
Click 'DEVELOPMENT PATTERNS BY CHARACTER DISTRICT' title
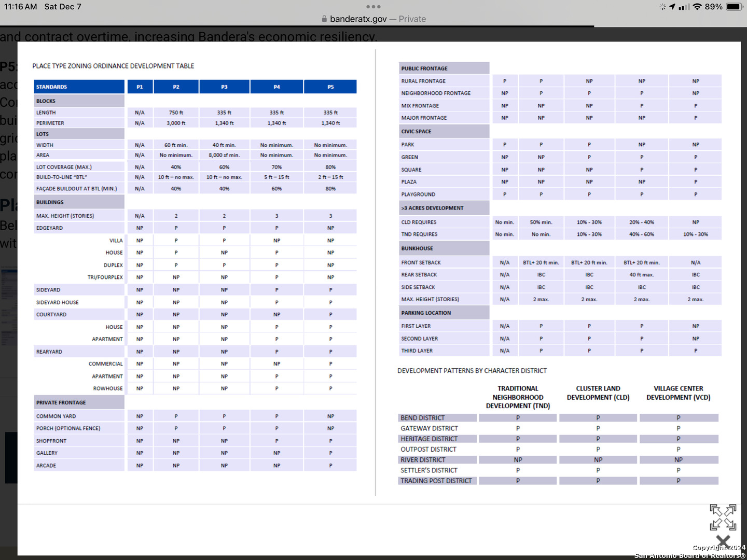(472, 371)
